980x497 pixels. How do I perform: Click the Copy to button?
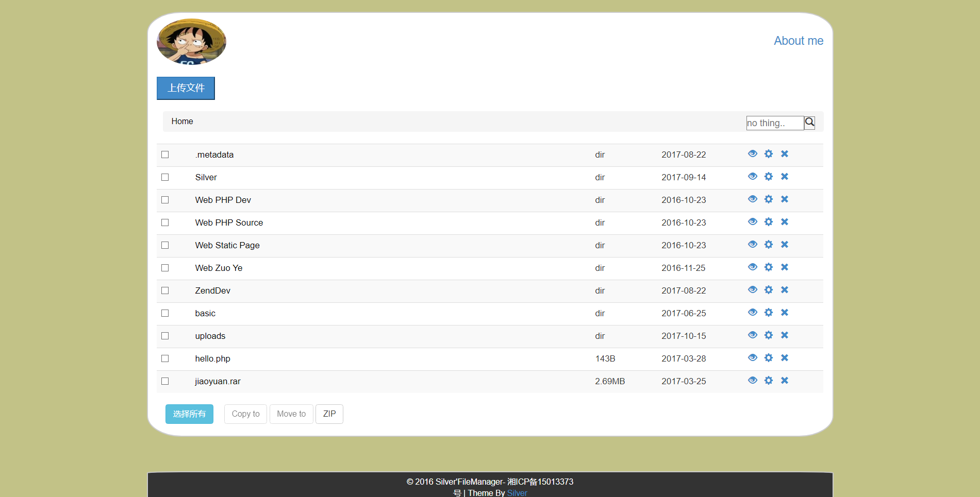point(245,414)
